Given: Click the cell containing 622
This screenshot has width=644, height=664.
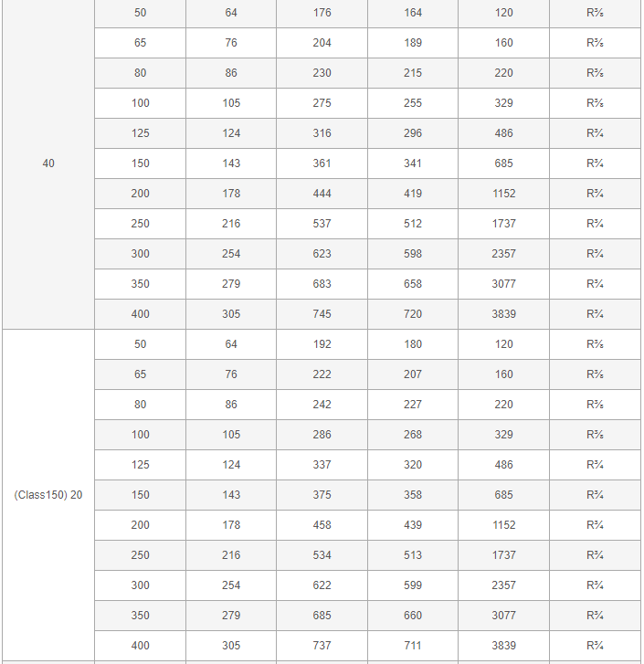Looking at the screenshot, I should [x=322, y=585].
